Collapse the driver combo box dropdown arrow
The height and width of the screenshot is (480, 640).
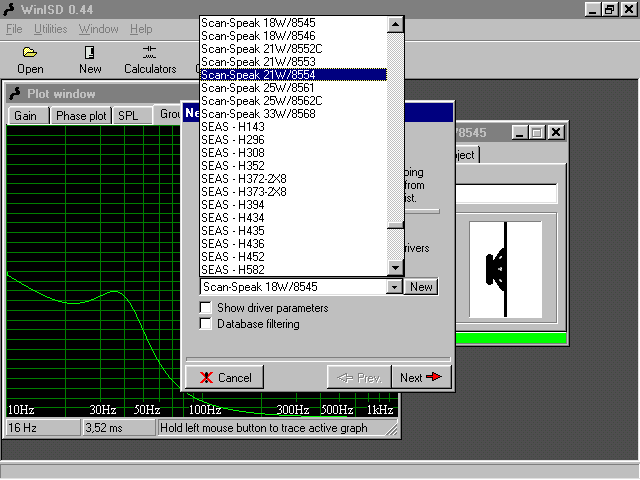click(x=394, y=287)
